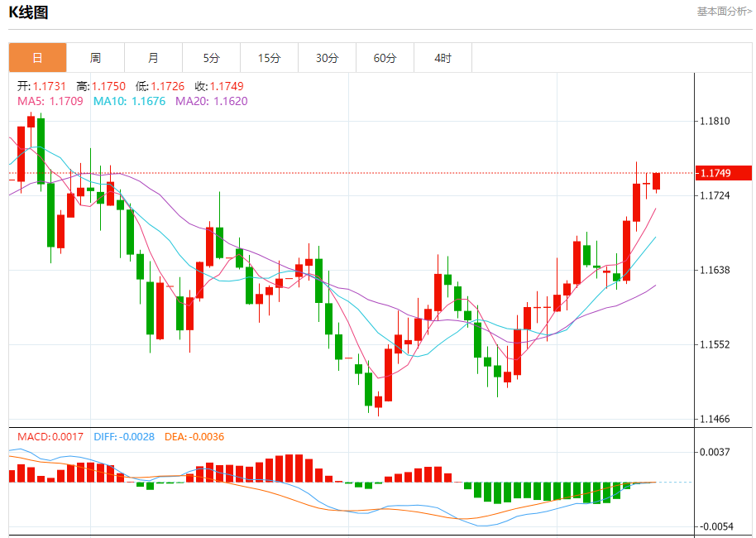Click the MA5 indicator label

tap(50, 101)
